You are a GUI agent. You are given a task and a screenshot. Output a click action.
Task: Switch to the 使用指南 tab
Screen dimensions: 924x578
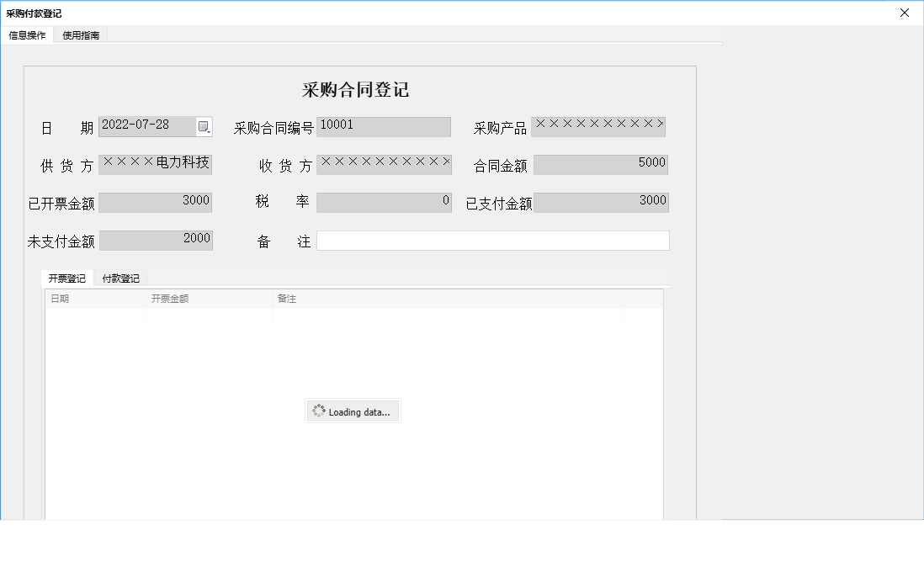point(80,34)
